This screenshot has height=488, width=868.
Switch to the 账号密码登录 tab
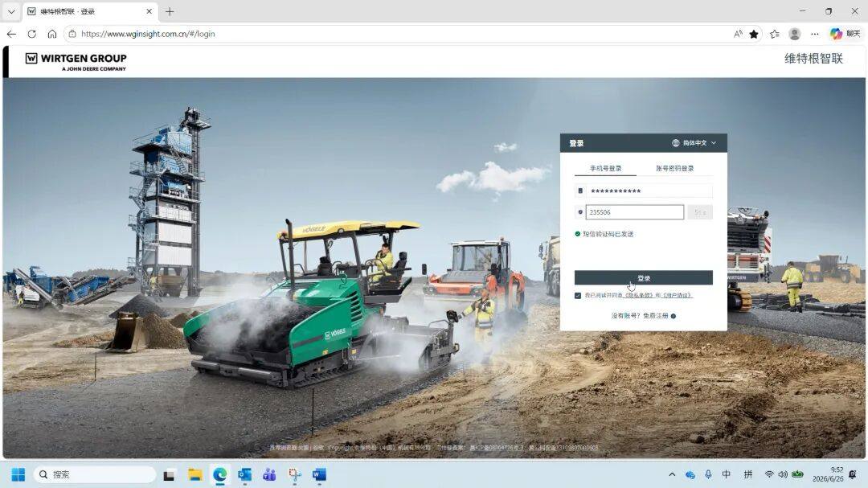coord(675,168)
